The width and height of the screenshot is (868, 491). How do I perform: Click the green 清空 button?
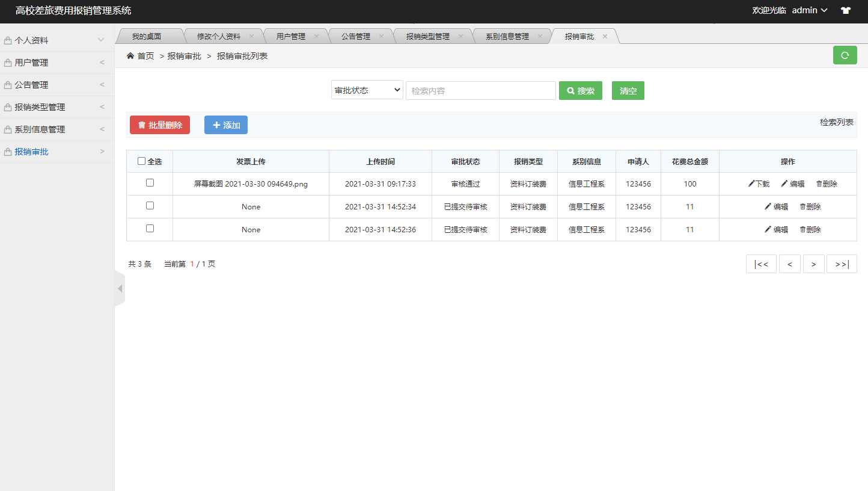click(x=628, y=90)
